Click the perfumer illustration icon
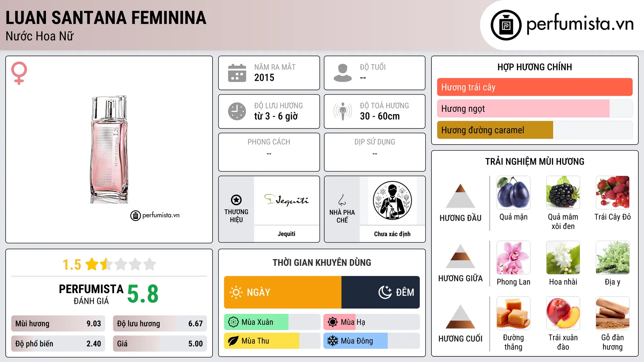The width and height of the screenshot is (644, 362). (392, 200)
